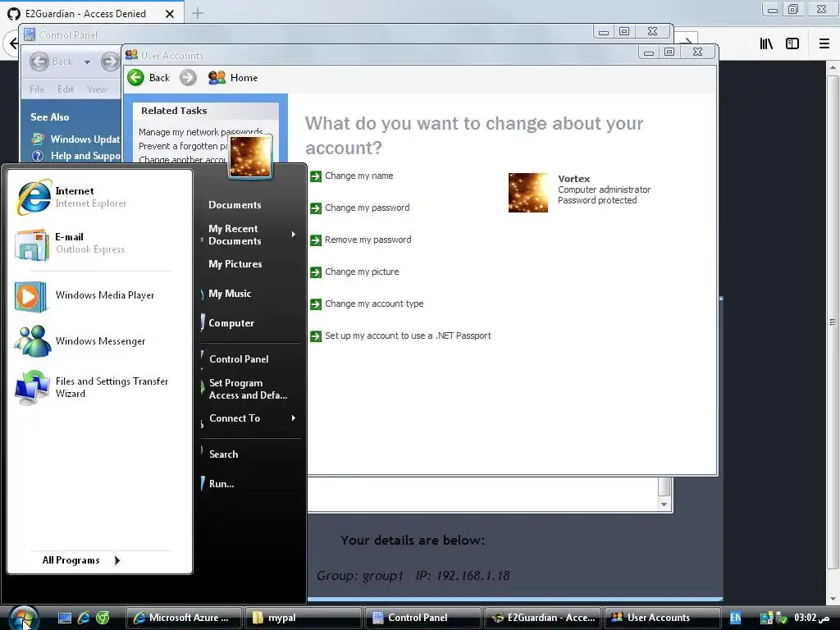Viewport: 840px width, 630px height.
Task: Click network tray icon
Action: pyautogui.click(x=767, y=619)
